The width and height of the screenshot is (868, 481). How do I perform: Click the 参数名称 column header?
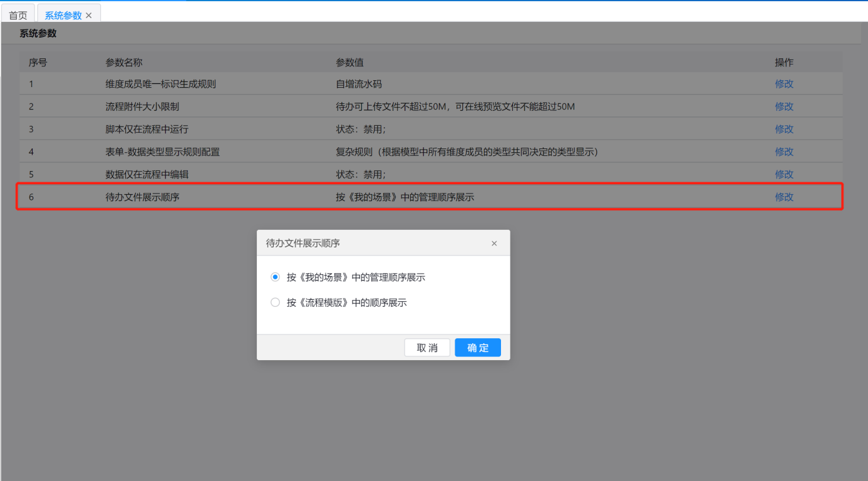click(x=124, y=63)
